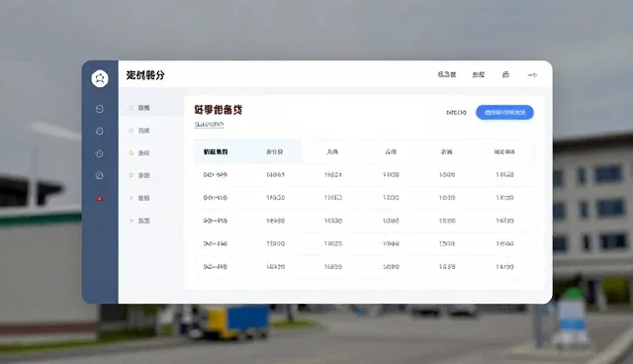Viewport: 633px width, 364px height.
Task: Click the round white logo atop the dark sidebar
Action: (100, 78)
